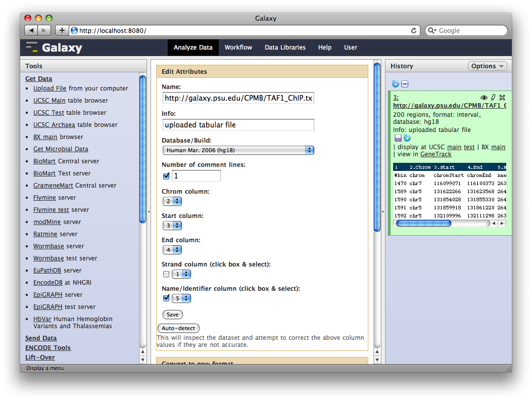Click the GeneTrack view link
Screen dimensions: 532x400
pos(436,154)
